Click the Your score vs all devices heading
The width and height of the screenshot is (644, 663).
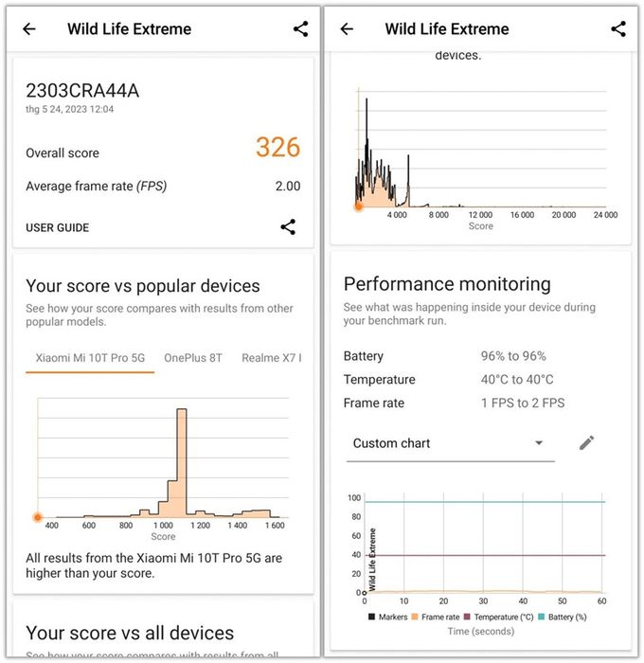coord(130,633)
